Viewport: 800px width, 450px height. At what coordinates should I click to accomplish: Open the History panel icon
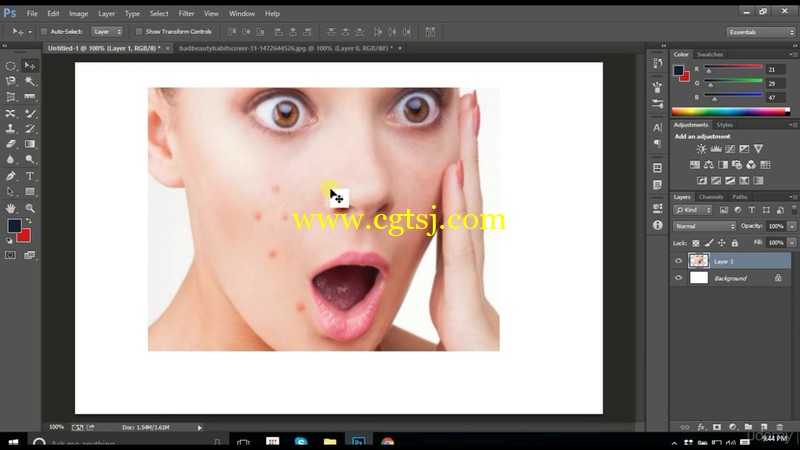tap(657, 63)
